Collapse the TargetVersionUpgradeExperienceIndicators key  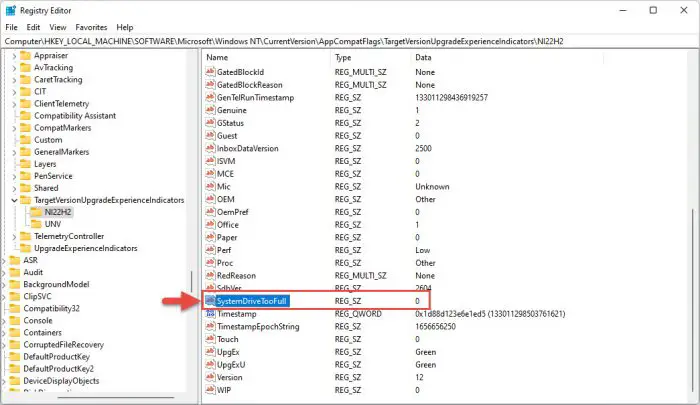[14, 200]
